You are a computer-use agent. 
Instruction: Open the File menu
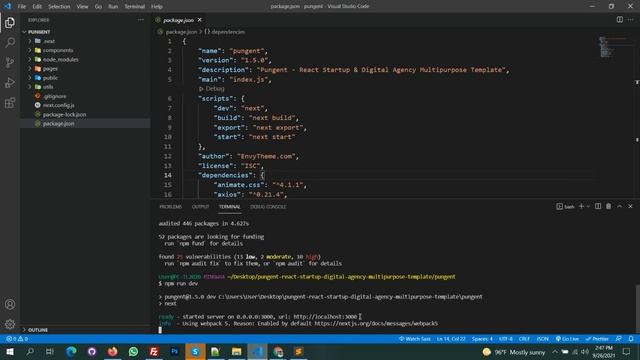pyautogui.click(x=22, y=7)
